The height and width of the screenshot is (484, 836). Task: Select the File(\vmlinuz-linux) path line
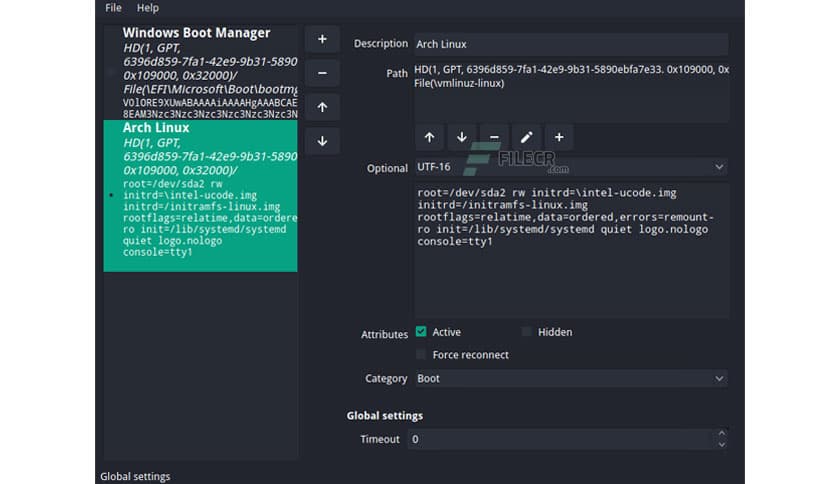click(x=459, y=83)
